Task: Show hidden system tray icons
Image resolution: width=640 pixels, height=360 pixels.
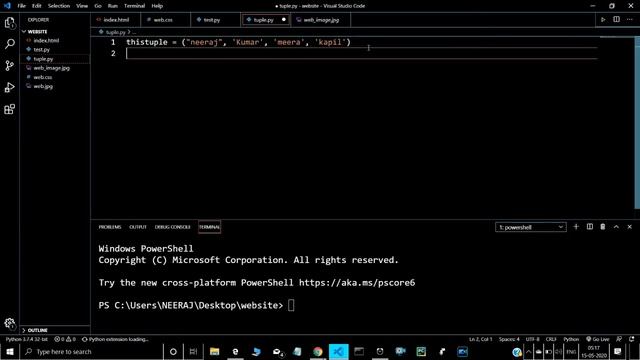Action: pos(528,351)
